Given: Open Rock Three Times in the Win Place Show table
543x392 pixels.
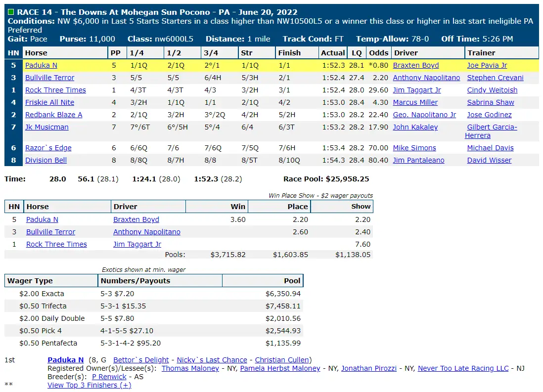Looking at the screenshot, I should [56, 245].
